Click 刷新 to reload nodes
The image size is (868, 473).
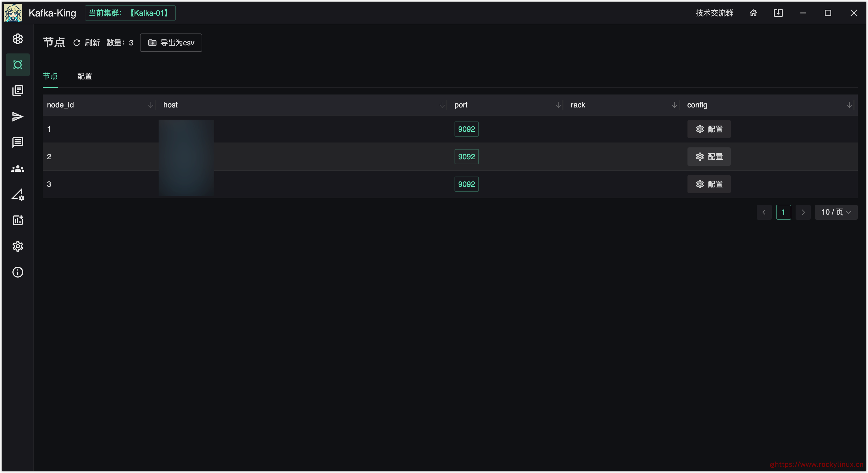point(86,43)
